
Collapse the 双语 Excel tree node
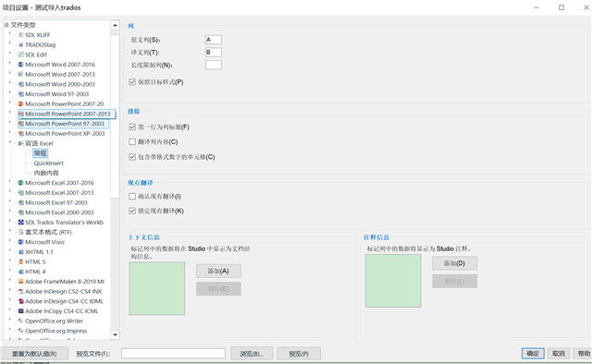tap(10, 142)
